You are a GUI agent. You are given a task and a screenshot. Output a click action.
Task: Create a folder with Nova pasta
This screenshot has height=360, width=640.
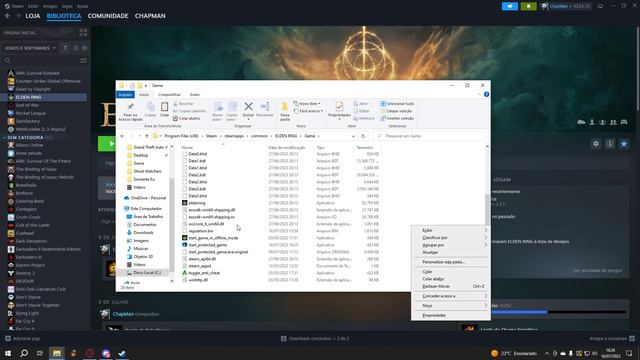pos(285,111)
